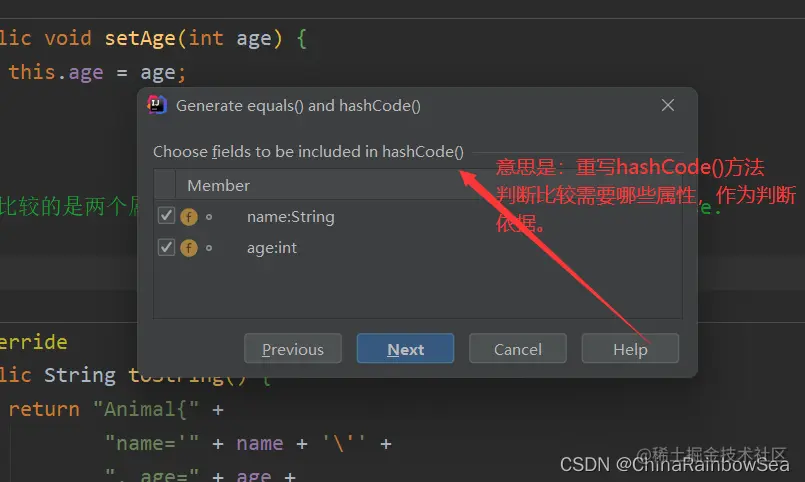Go back with the Previous button
The width and height of the screenshot is (805, 482).
click(x=293, y=349)
